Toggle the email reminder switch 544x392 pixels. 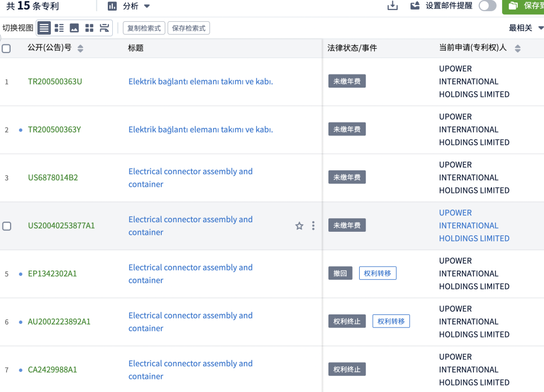point(488,6)
